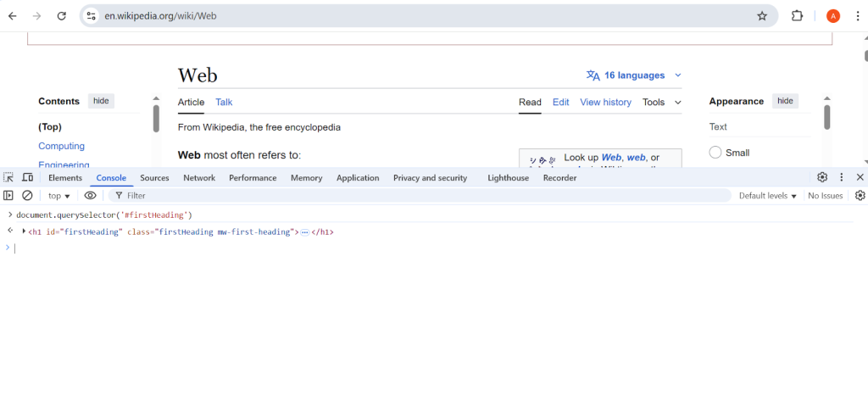The height and width of the screenshot is (418, 868).
Task: Open the Privacy and security tab
Action: (x=430, y=178)
